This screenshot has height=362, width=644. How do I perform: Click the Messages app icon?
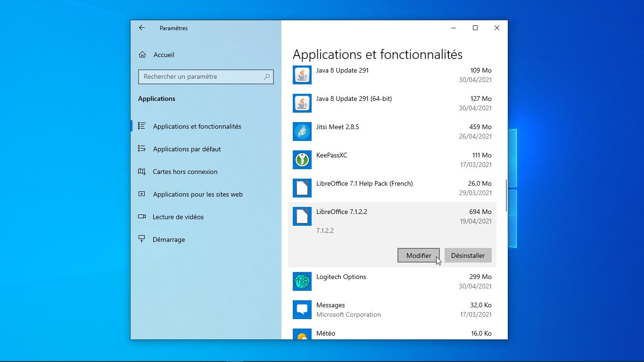pyautogui.click(x=302, y=310)
